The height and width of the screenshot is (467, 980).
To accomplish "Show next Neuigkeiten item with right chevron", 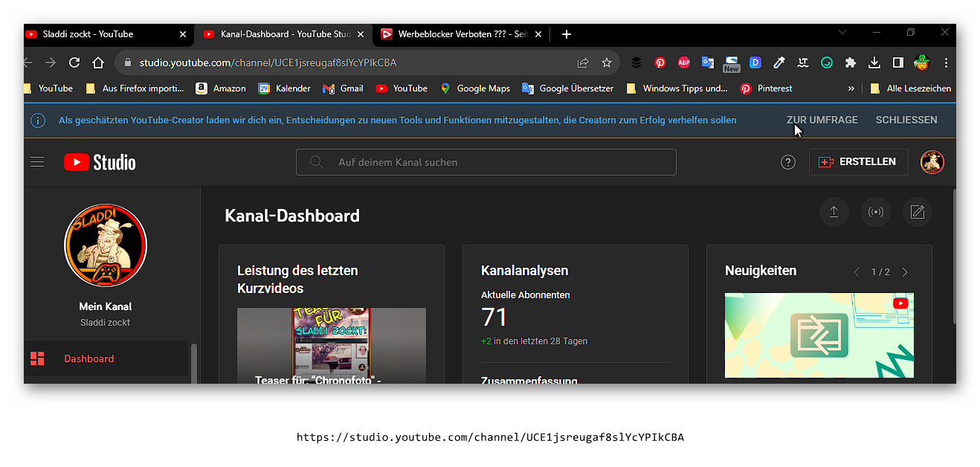I will click(905, 272).
